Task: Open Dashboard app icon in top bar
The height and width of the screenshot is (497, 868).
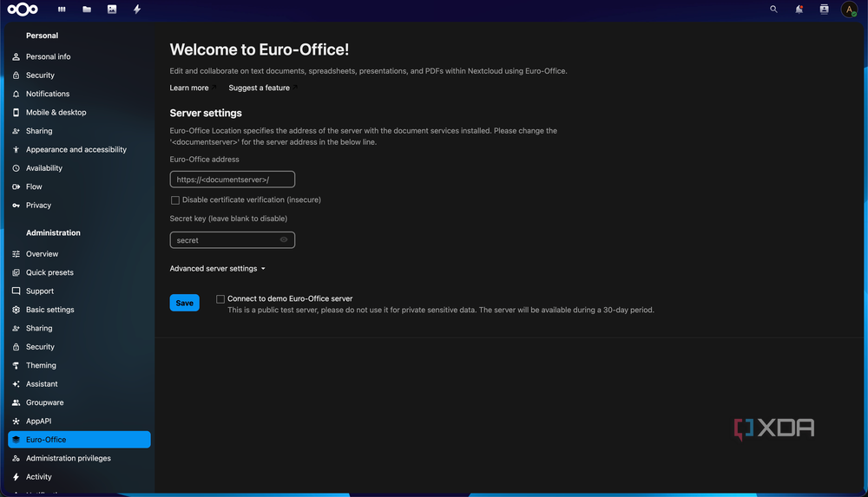Action: pyautogui.click(x=62, y=10)
